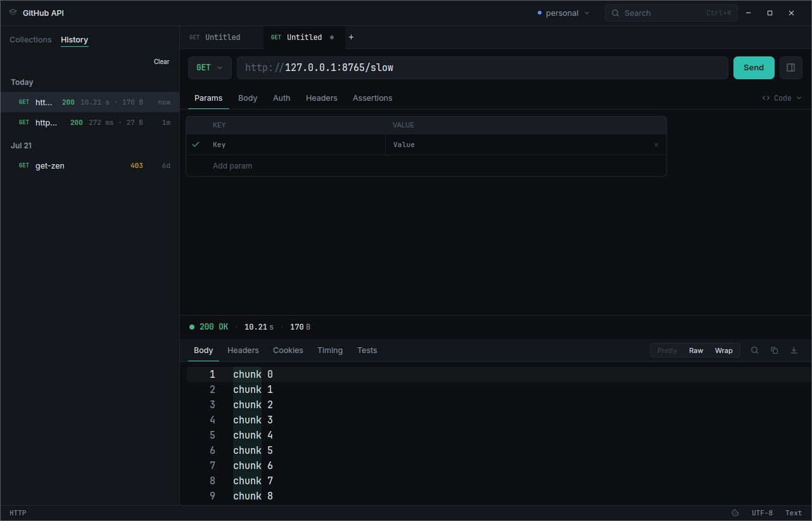Image resolution: width=812 pixels, height=521 pixels.
Task: Show the response Cookies tab
Action: point(288,351)
